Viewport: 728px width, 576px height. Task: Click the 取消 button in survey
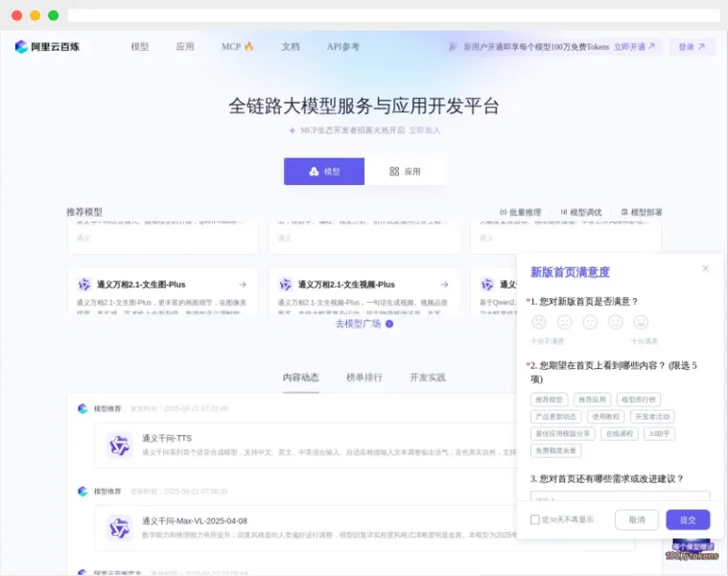(637, 519)
